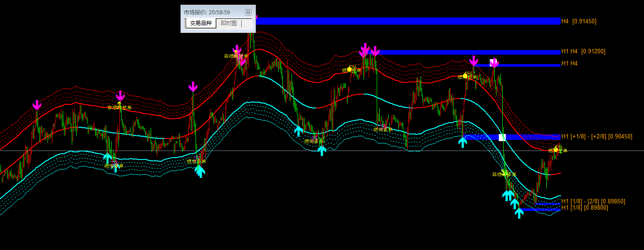The width and height of the screenshot is (644, 250).
Task: Click the lowest cyan buy arrow near 0.89800
Action: point(519,213)
